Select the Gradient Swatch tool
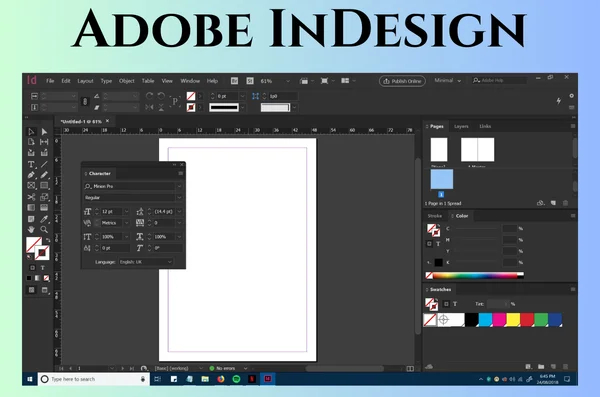The image size is (600, 397). click(31, 208)
